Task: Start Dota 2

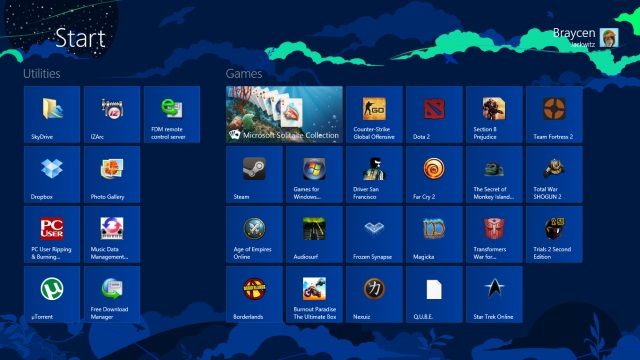Action: (x=434, y=114)
